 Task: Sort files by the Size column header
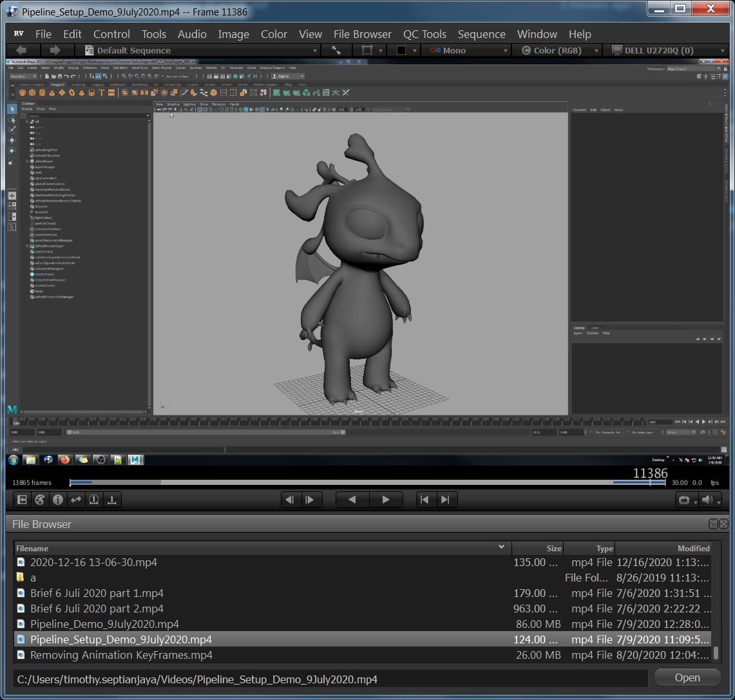pyautogui.click(x=537, y=548)
